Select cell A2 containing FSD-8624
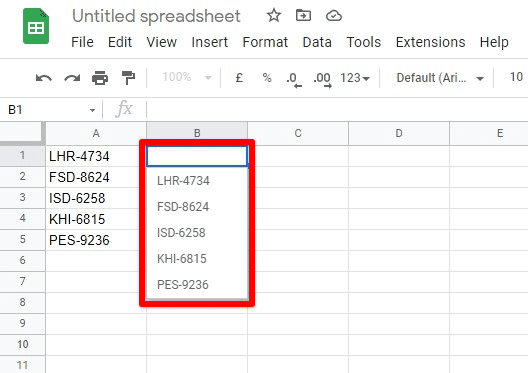 click(96, 177)
